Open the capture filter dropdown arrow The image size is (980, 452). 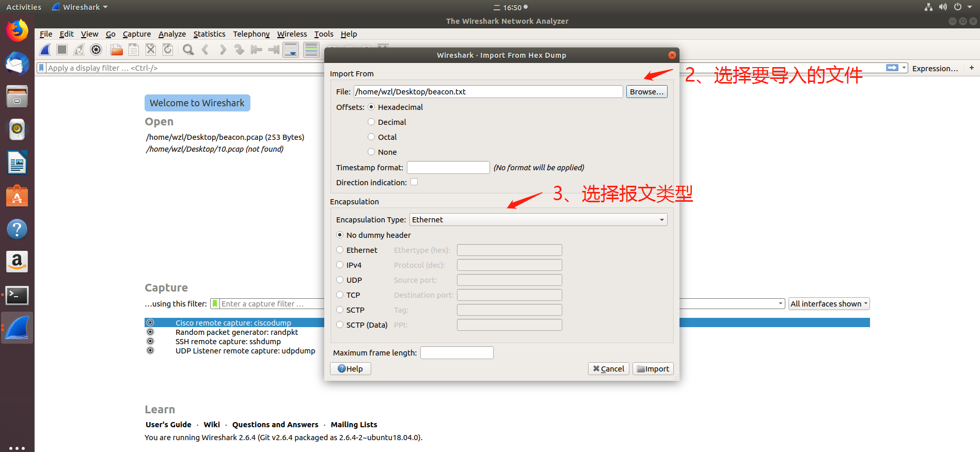click(781, 304)
